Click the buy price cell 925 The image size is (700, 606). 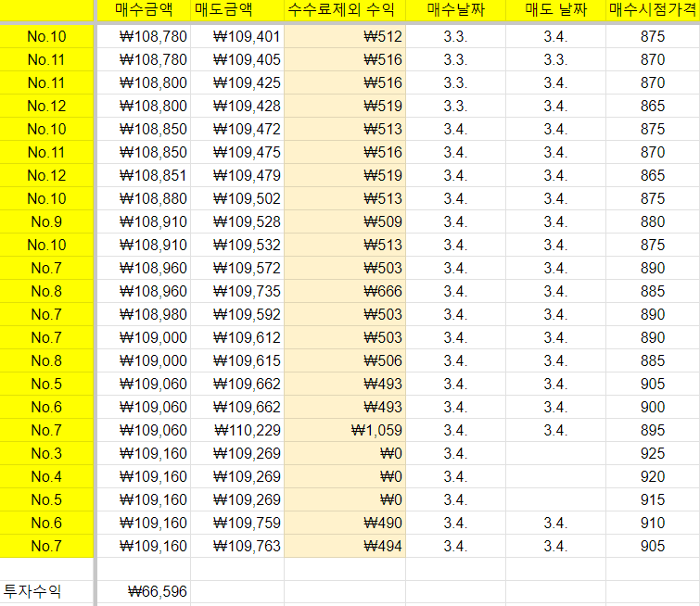click(x=653, y=454)
